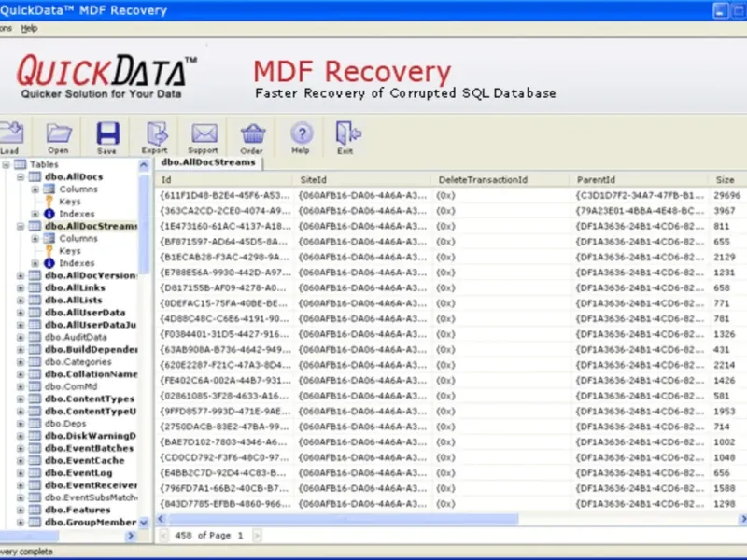Select Indexes info icon under dbo.AllDocs

(x=49, y=214)
